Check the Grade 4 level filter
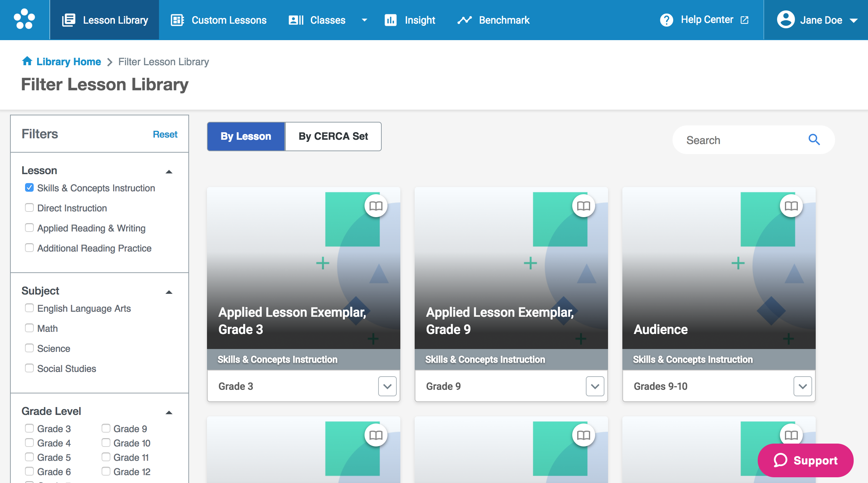Screen dimensions: 868x483 click(29, 443)
